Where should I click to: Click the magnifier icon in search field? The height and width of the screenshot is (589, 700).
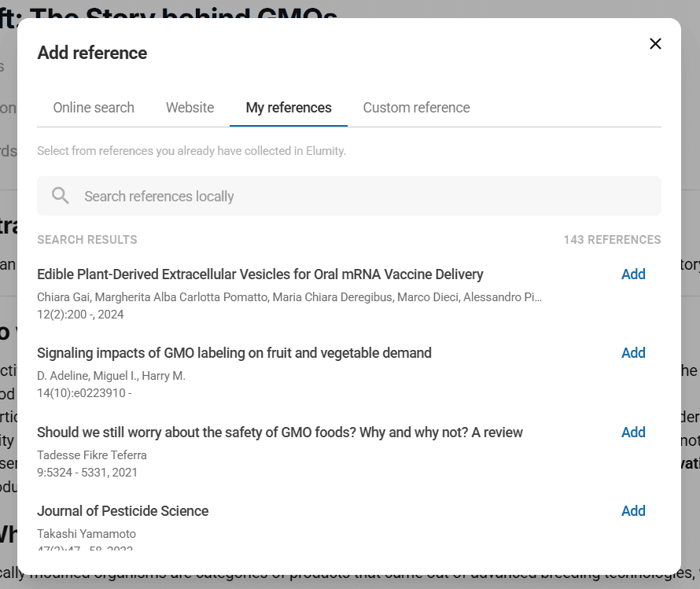click(61, 196)
